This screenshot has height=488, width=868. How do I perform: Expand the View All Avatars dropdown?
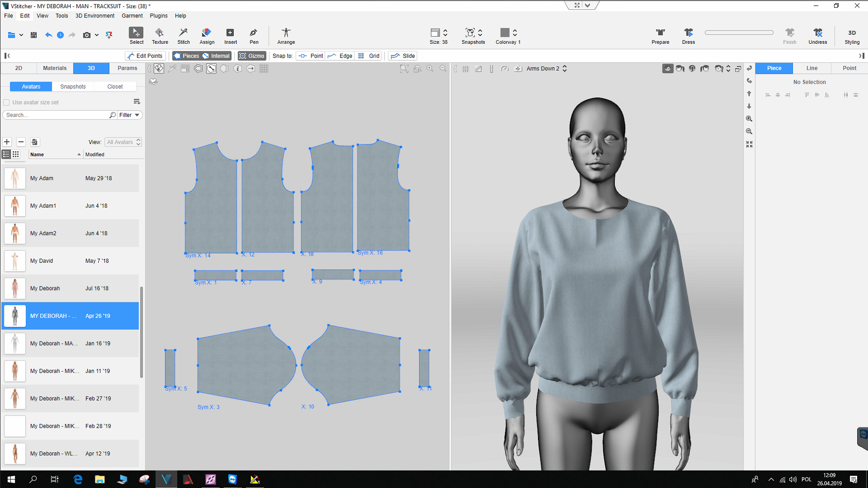pyautogui.click(x=123, y=142)
